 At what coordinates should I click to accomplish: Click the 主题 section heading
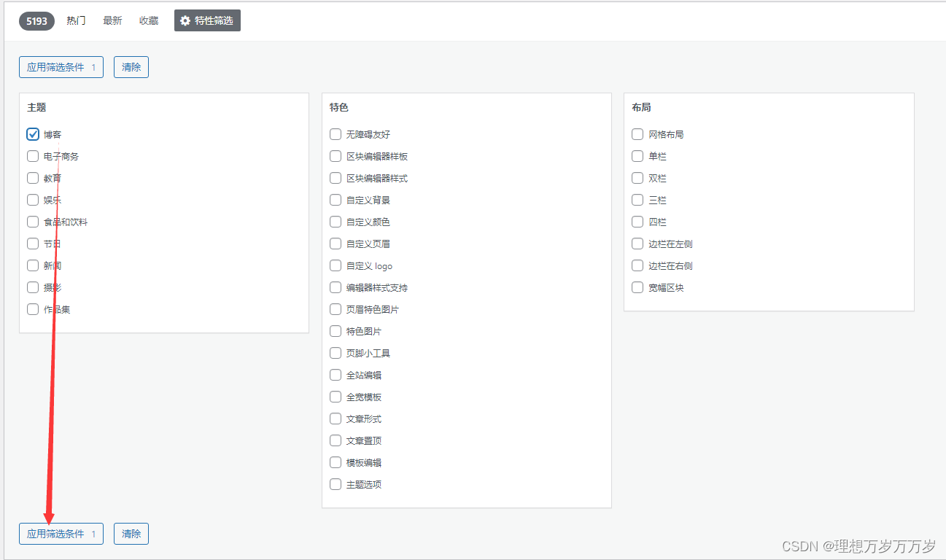(36, 107)
